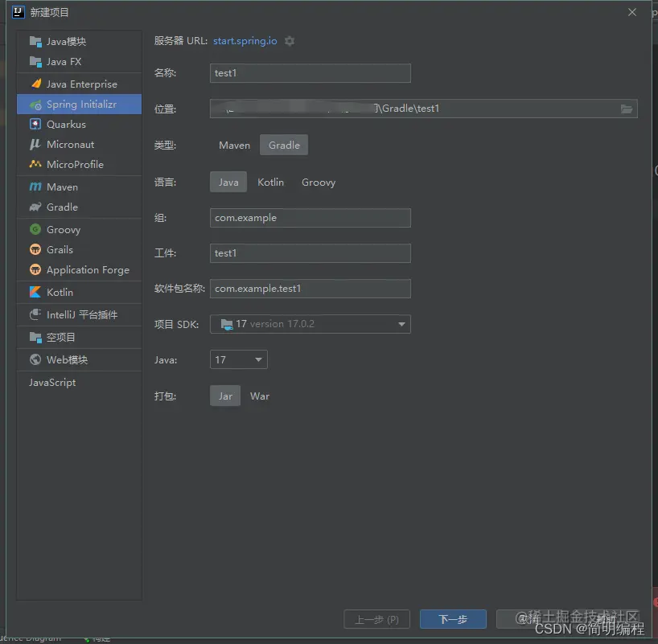Viewport: 658px width, 644px height.
Task: Select Gradle in the left list
Action: pos(80,207)
